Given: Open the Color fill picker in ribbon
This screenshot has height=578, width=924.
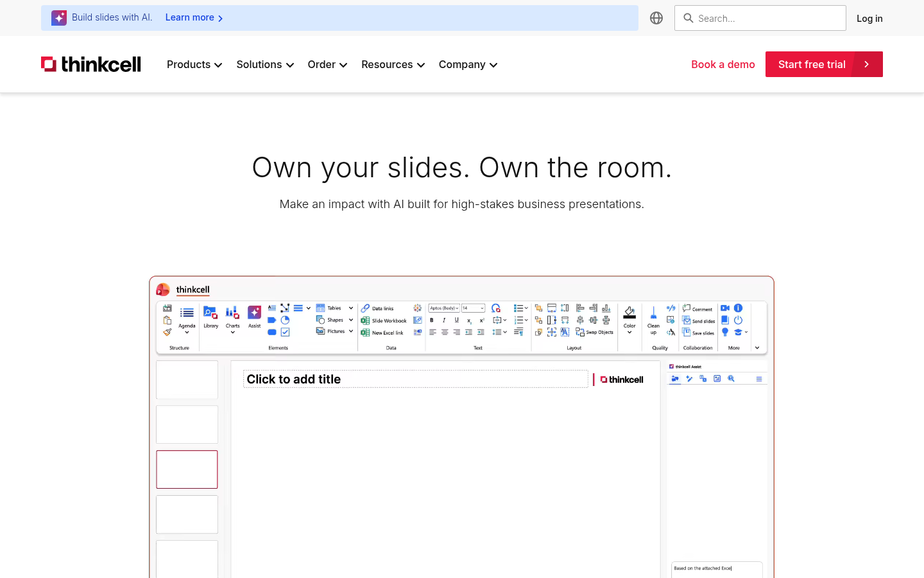Looking at the screenshot, I should 629,319.
